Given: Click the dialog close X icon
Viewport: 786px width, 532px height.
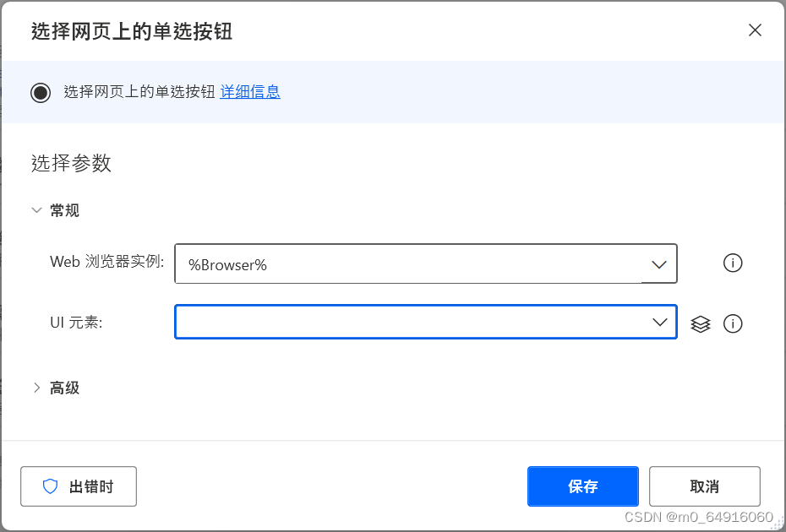Looking at the screenshot, I should 755,30.
